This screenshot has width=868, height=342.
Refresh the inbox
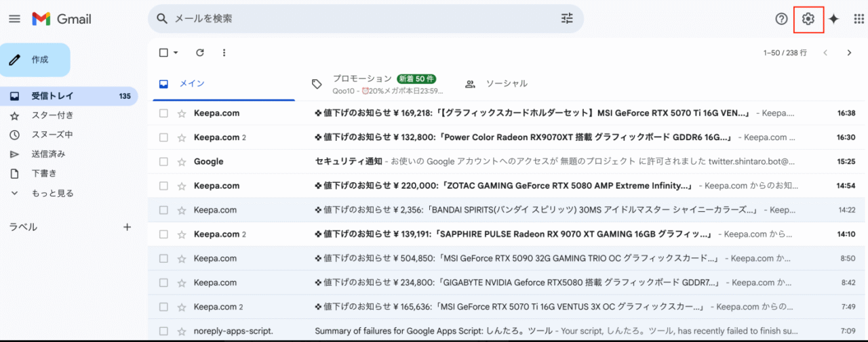tap(200, 52)
